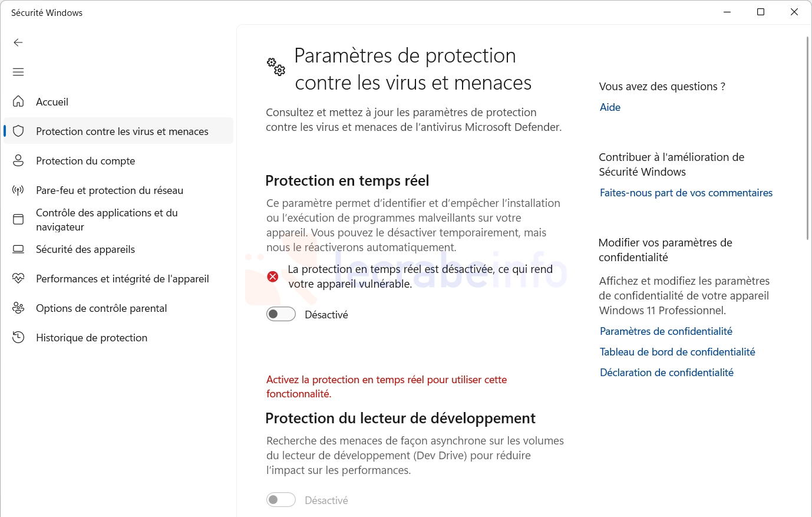812x517 pixels.
Task: Click the Historique de protection clock icon
Action: [18, 337]
